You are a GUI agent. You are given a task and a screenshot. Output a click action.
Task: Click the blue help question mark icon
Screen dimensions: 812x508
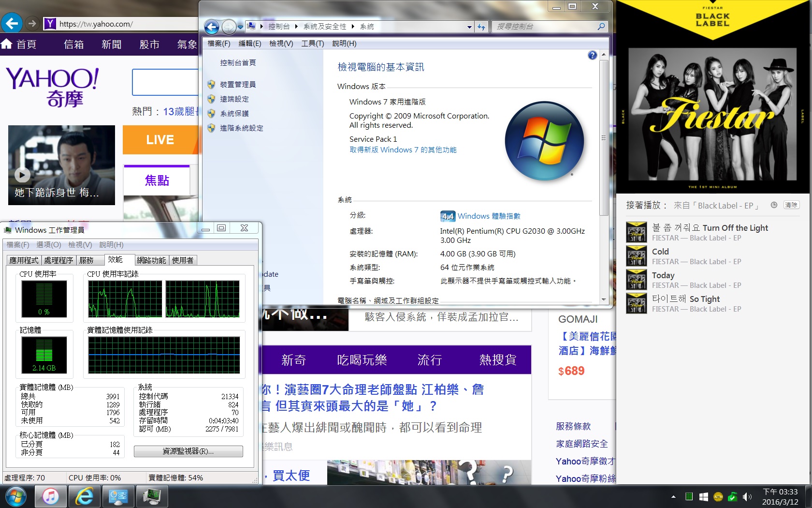point(592,55)
